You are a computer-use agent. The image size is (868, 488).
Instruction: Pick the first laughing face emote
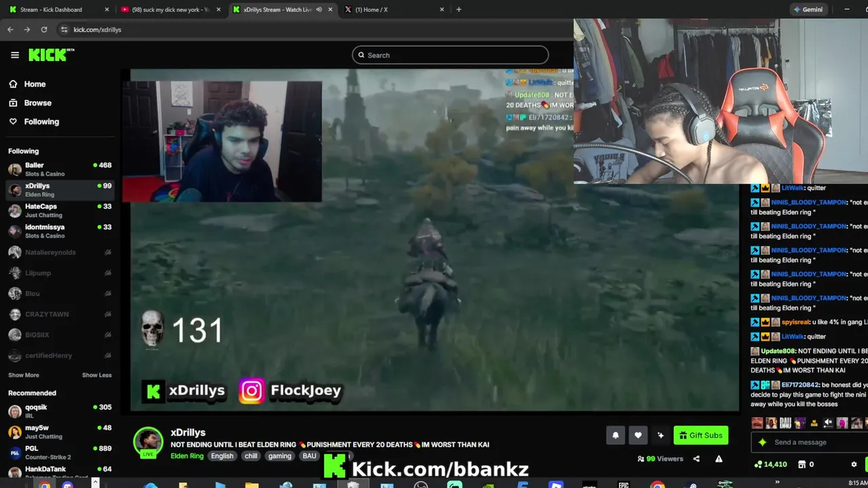click(757, 423)
